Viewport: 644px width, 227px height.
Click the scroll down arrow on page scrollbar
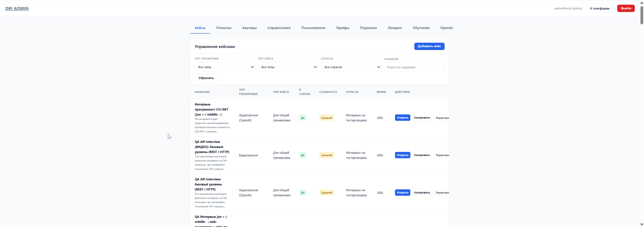[x=642, y=225]
